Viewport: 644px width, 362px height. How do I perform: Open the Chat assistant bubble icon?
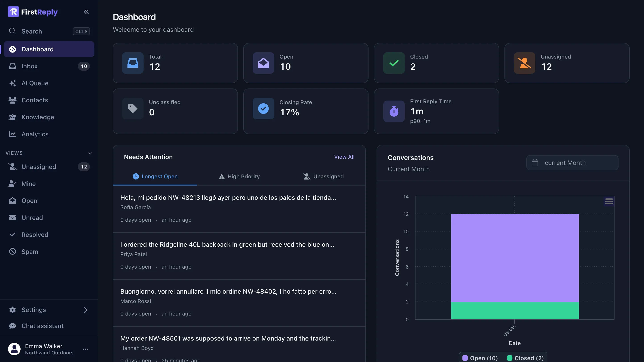[x=12, y=326]
